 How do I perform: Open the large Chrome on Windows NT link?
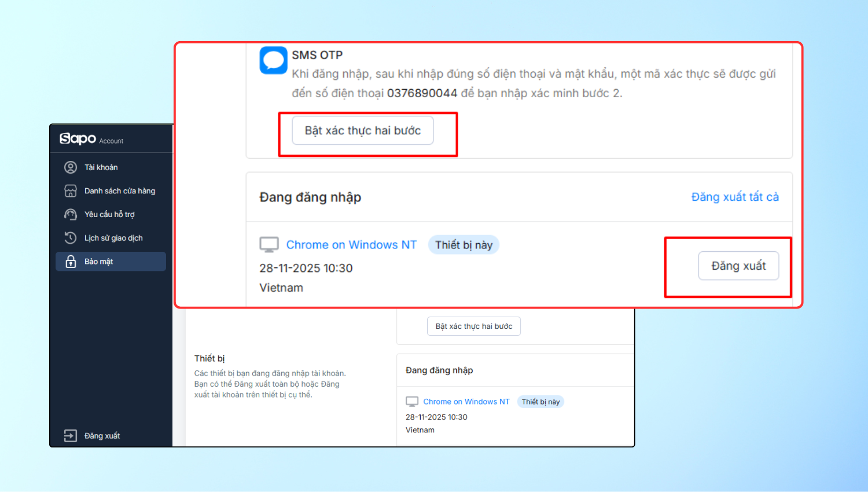[x=351, y=245]
